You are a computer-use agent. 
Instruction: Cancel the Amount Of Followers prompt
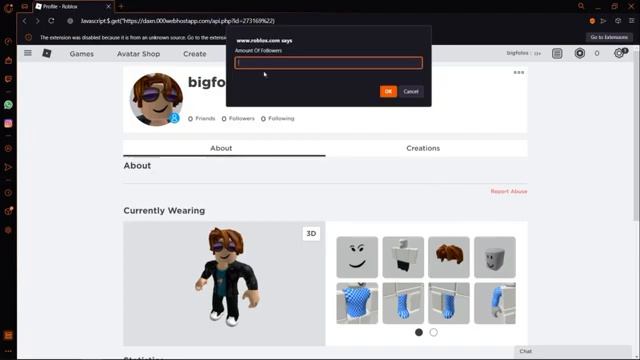[x=411, y=91]
